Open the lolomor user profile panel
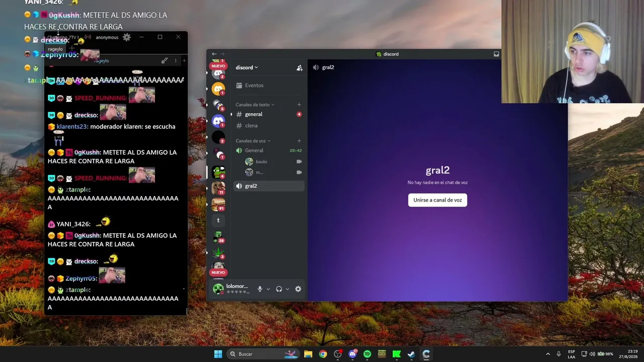The height and width of the screenshot is (362, 644). [x=231, y=289]
